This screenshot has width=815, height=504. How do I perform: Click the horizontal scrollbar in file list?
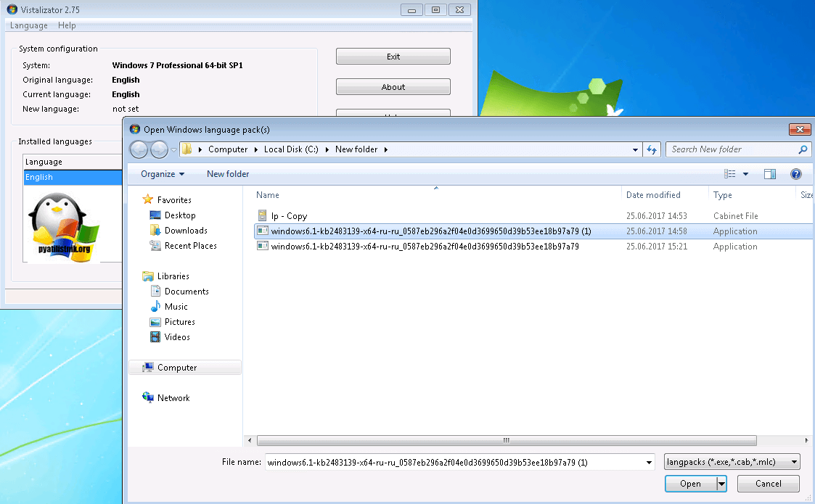pos(507,441)
